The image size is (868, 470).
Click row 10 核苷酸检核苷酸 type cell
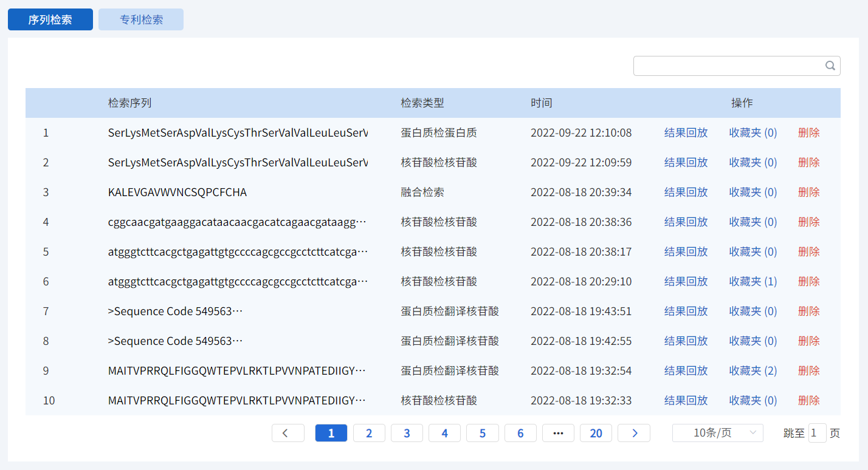pos(439,400)
